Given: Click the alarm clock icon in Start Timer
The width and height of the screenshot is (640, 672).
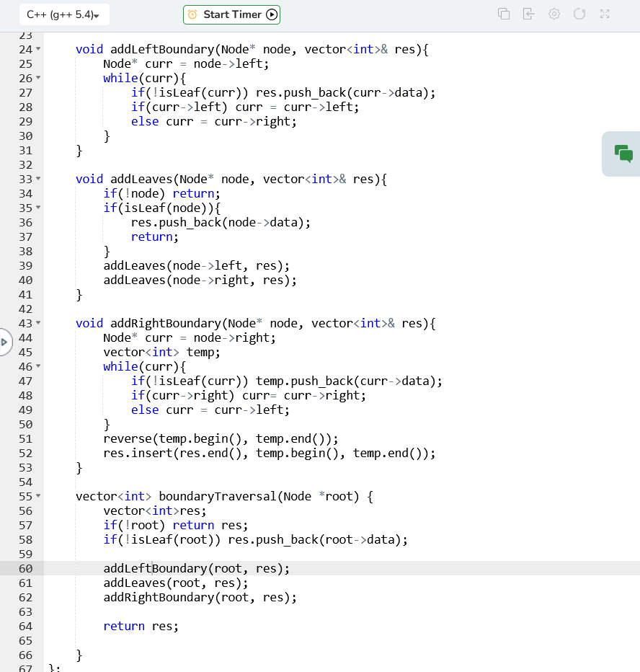Looking at the screenshot, I should tap(192, 14).
